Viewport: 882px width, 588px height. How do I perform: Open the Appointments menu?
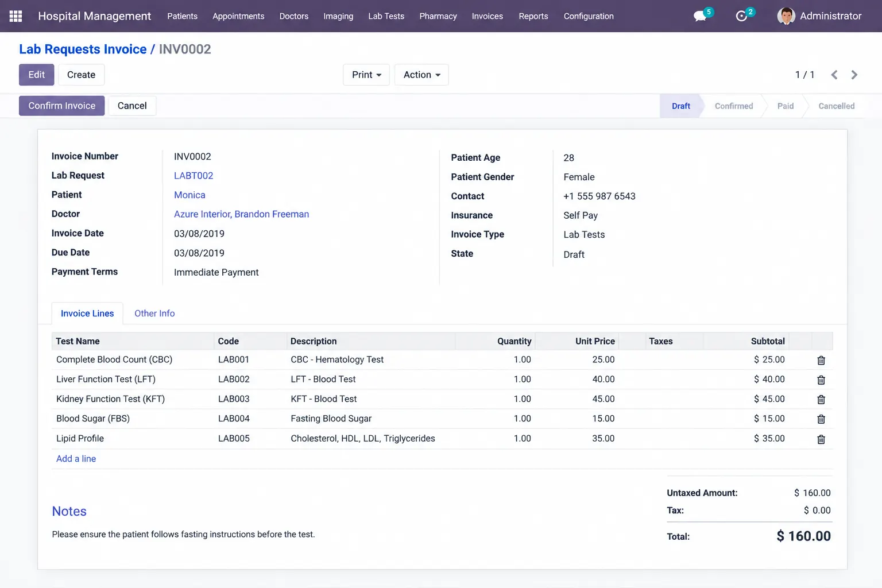(238, 16)
